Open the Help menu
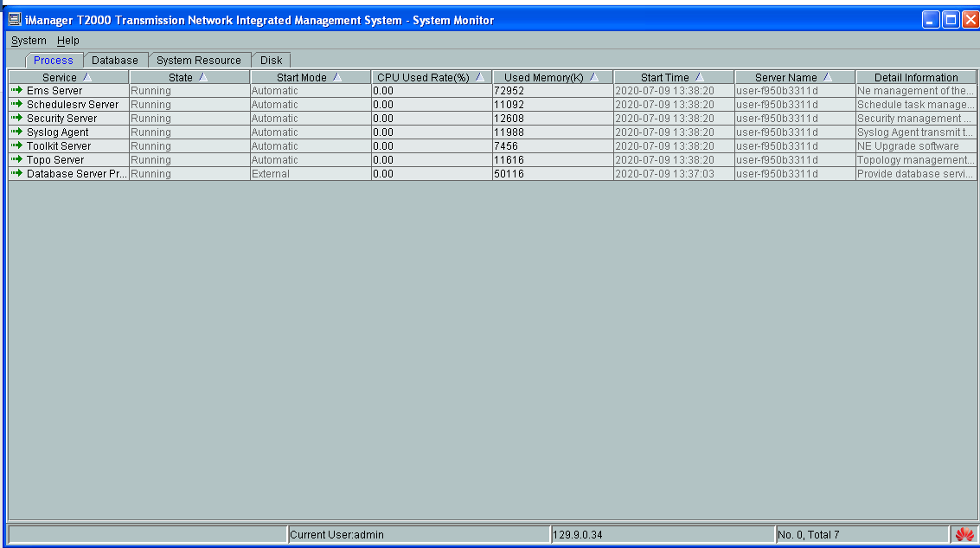 pyautogui.click(x=68, y=41)
